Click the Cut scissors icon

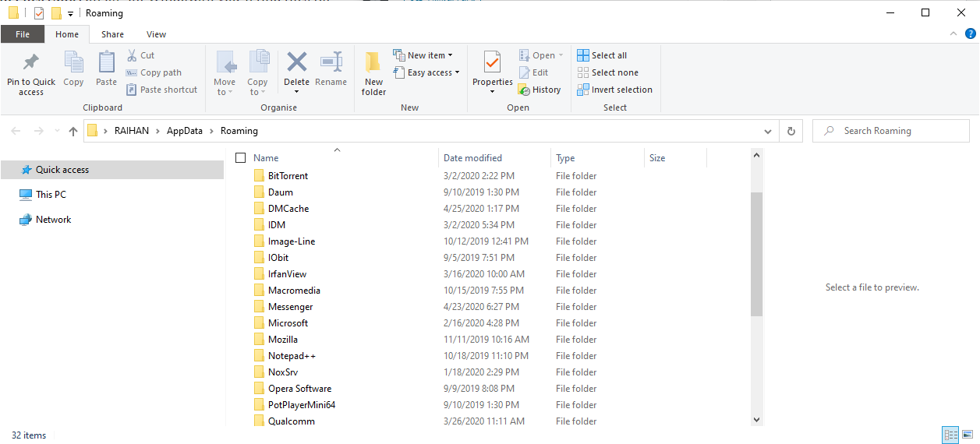[132, 55]
